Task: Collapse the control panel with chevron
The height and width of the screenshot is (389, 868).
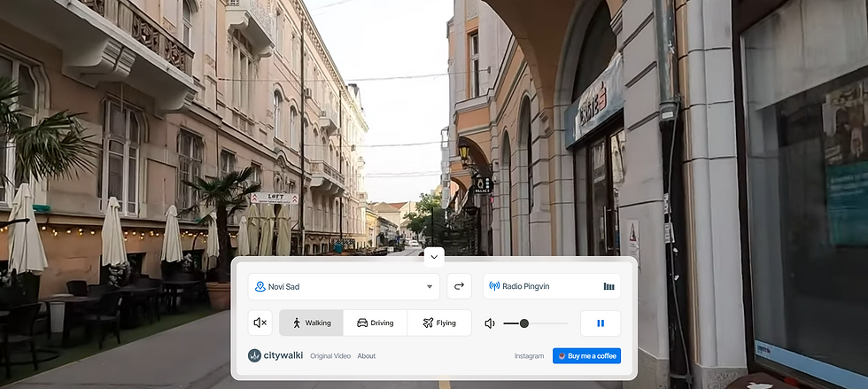Action: [434, 257]
